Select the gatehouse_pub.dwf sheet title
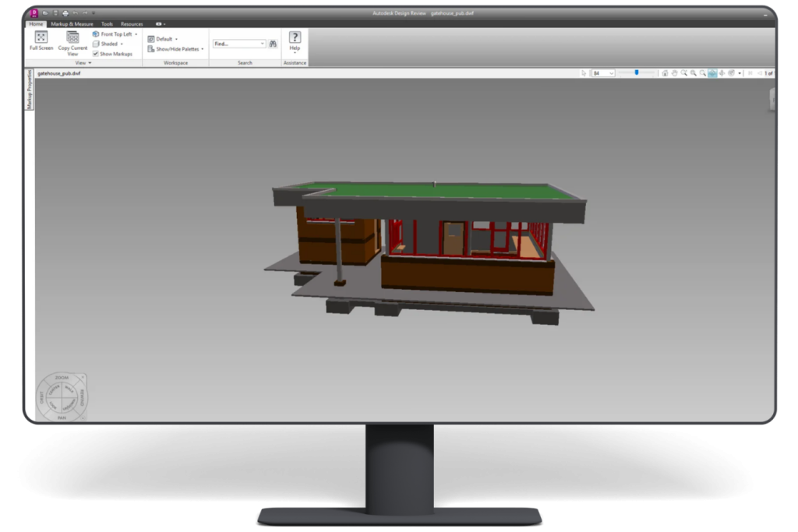 coord(59,73)
